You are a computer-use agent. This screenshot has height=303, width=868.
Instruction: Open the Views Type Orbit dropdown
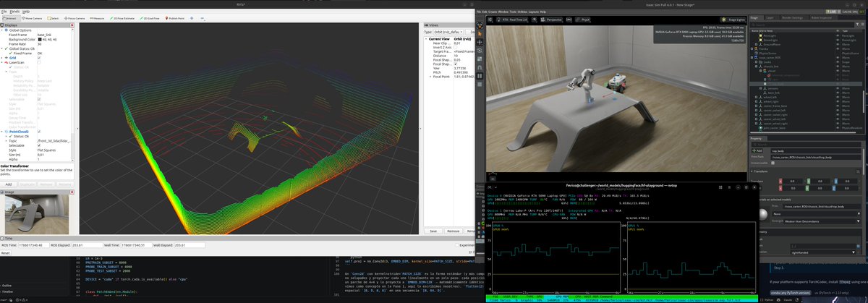(448, 32)
